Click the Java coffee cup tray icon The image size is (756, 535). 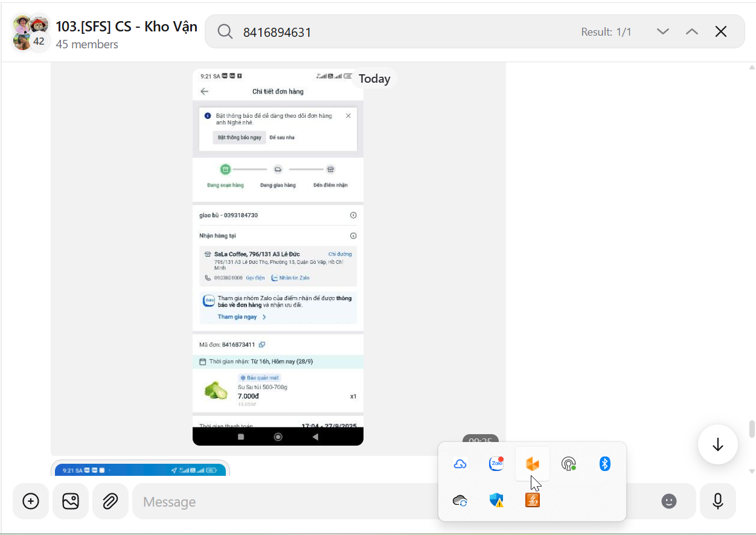tap(533, 500)
